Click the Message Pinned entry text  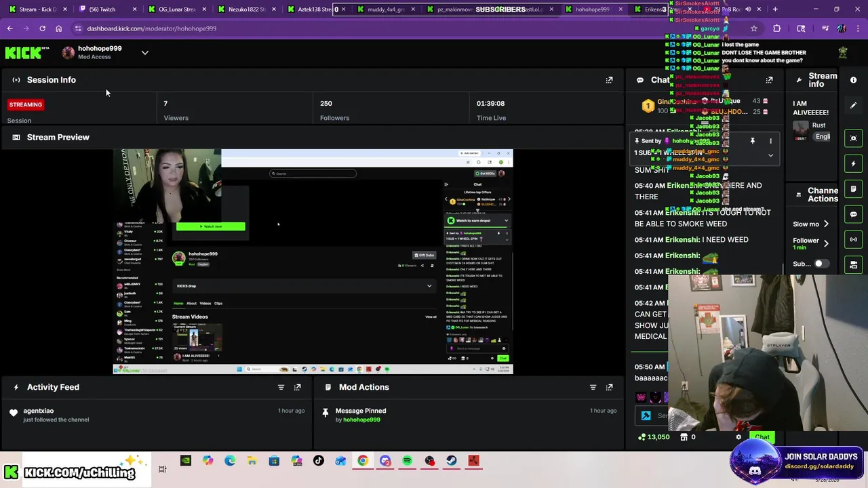(x=361, y=411)
